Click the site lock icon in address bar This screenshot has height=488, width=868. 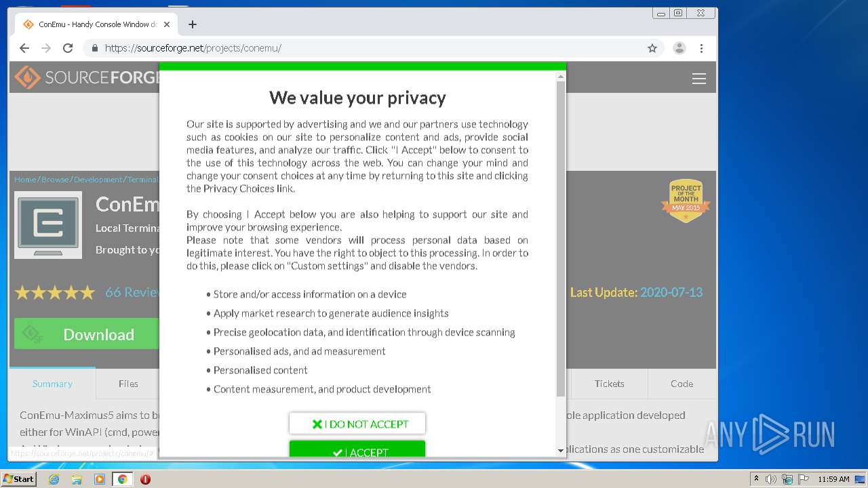point(94,48)
